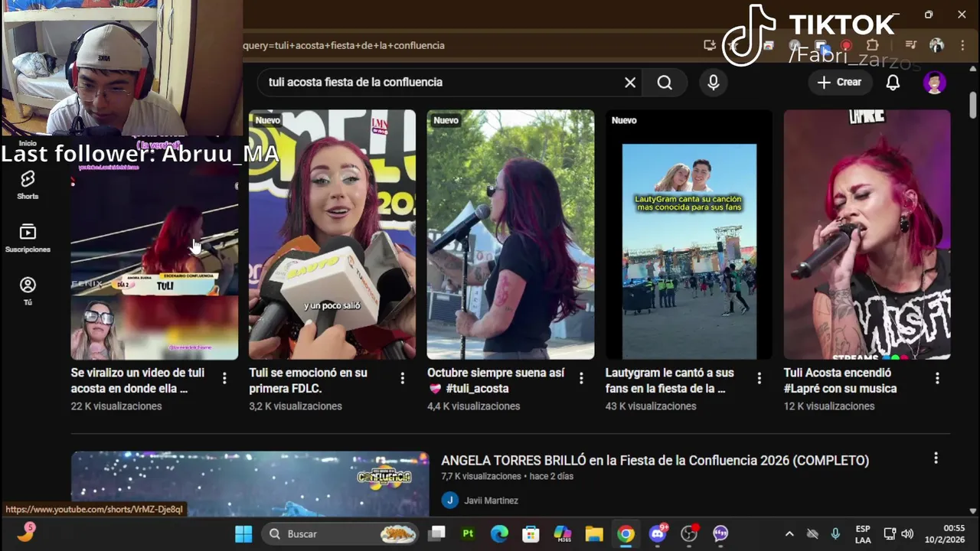Open the ESP LAA language switcher
The height and width of the screenshot is (551, 980).
863,533
